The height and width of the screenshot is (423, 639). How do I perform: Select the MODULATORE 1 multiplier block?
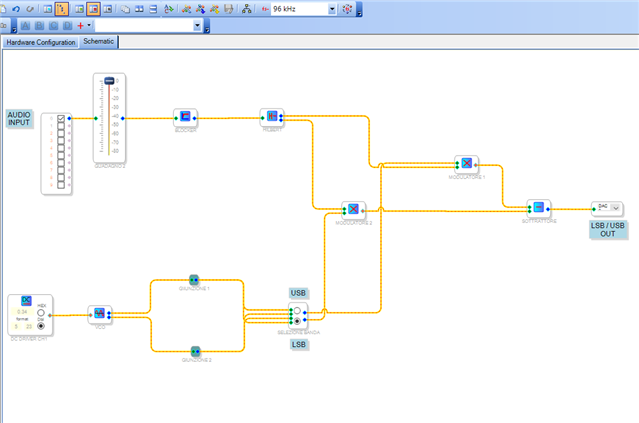467,163
